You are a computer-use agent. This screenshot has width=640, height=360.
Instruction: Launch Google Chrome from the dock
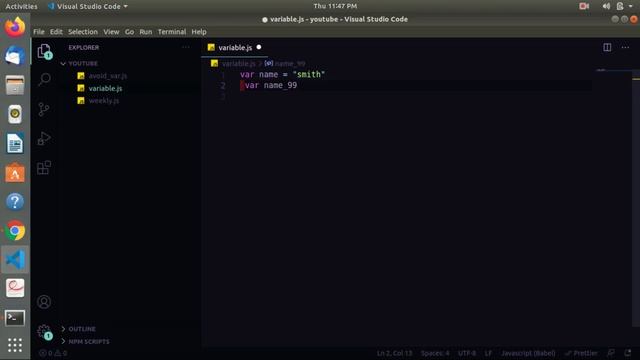(15, 231)
